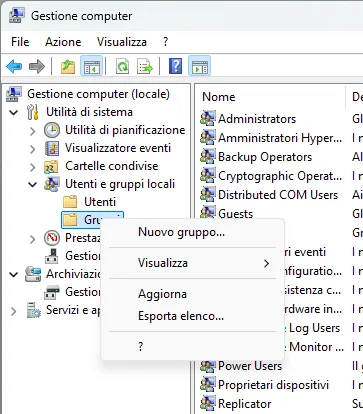Screen dimensions: 363x414
Task: Click the Archiviazione storage icon
Action: tap(33, 274)
